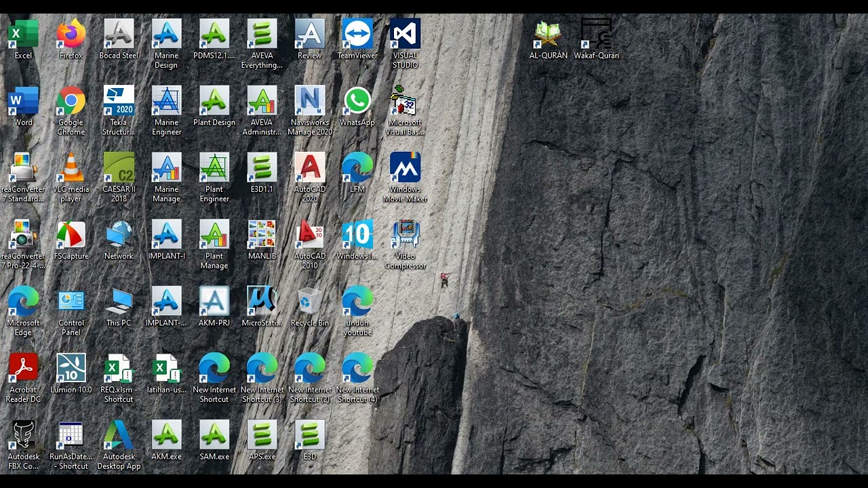Click the latihan-us Excel file icon
Screen dimensions: 868x488
[x=166, y=368]
